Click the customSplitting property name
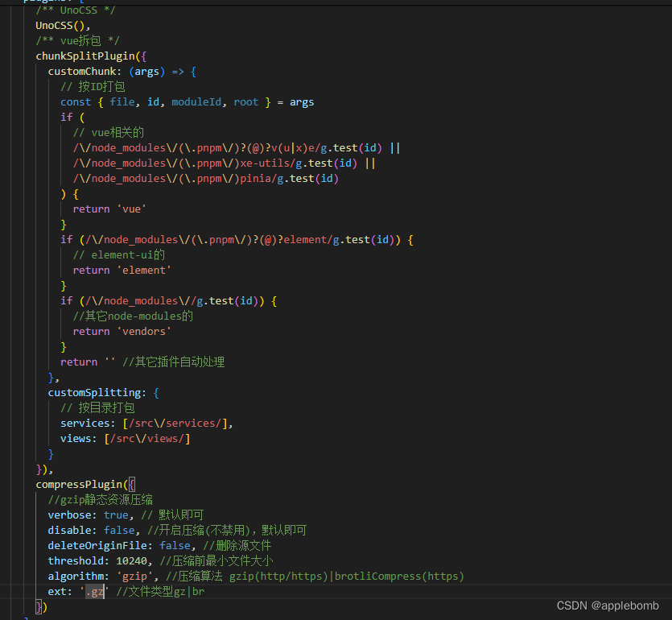The width and height of the screenshot is (672, 620). [93, 392]
